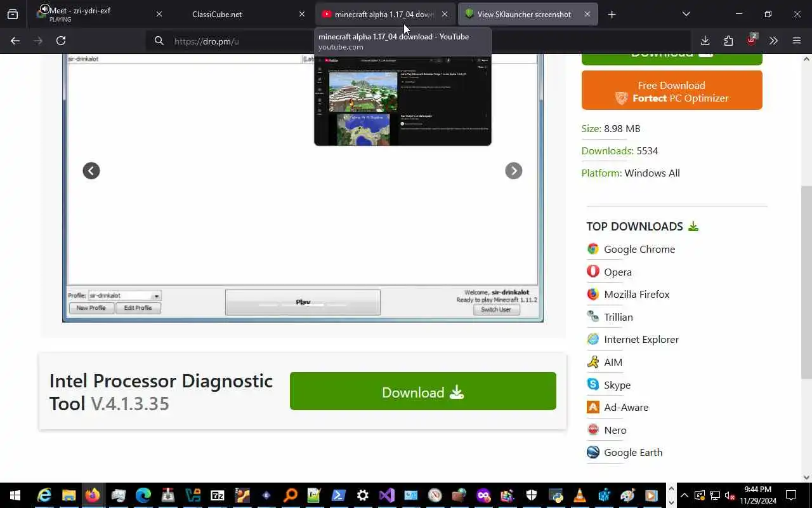Click the Nero logo icon

point(593,429)
